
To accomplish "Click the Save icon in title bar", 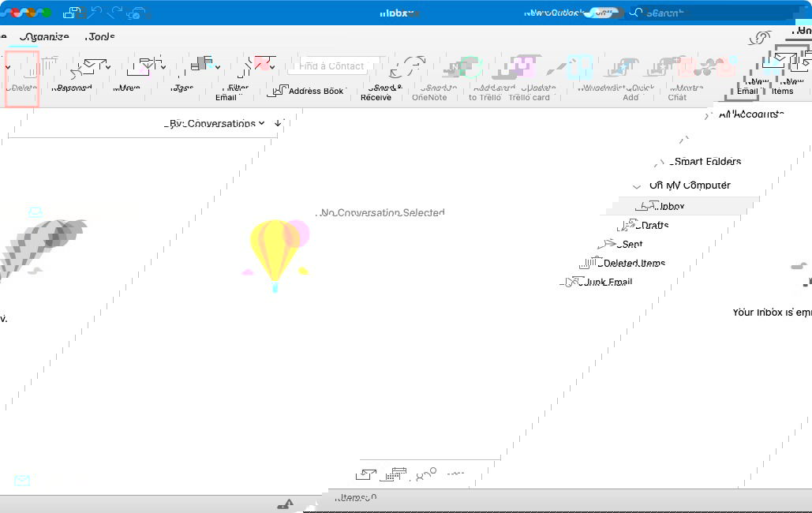I will (72, 13).
